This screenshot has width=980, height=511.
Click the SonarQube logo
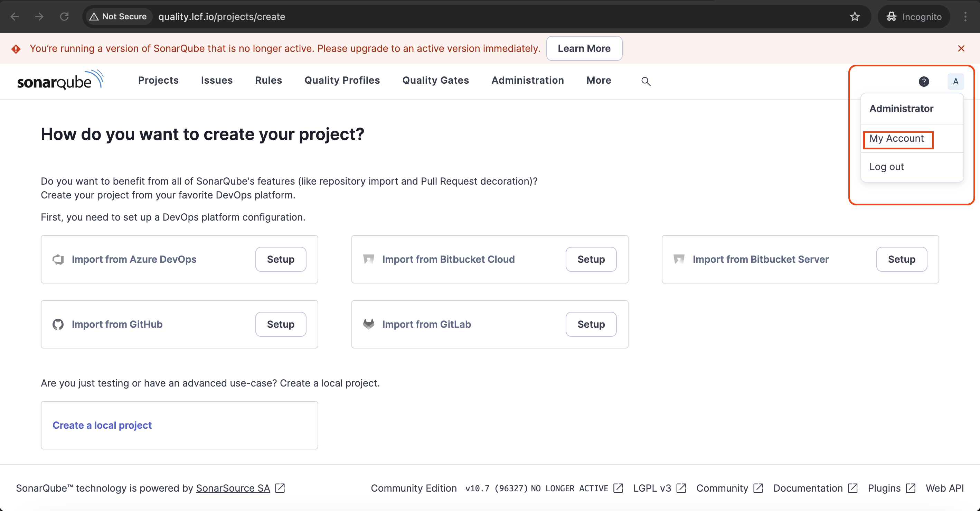60,80
